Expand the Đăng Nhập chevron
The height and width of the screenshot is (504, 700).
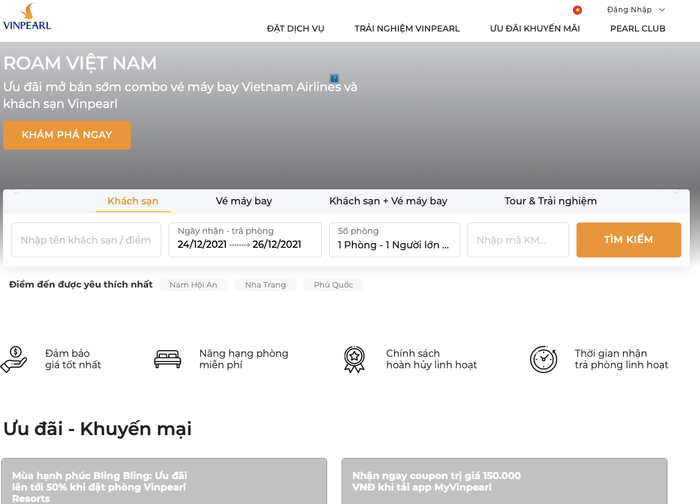tap(662, 10)
